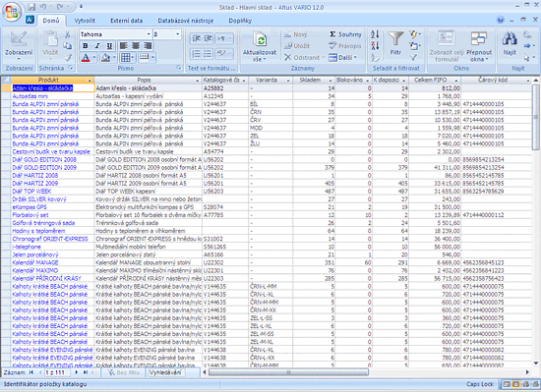Open the Domů ribbon tab
This screenshot has height=392, width=541.
pos(51,21)
